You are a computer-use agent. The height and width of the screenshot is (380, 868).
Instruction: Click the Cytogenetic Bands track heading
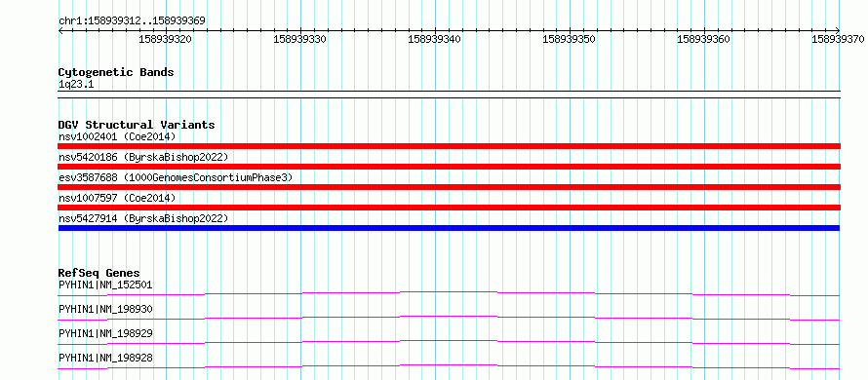[116, 72]
